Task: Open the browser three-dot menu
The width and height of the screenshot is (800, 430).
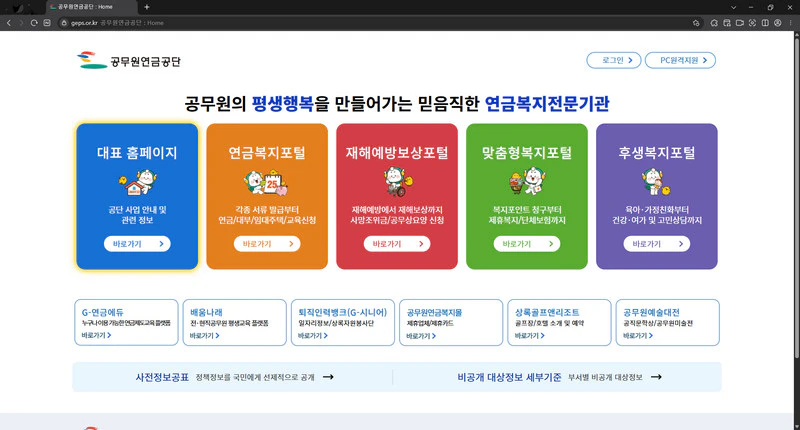Action: click(x=791, y=23)
